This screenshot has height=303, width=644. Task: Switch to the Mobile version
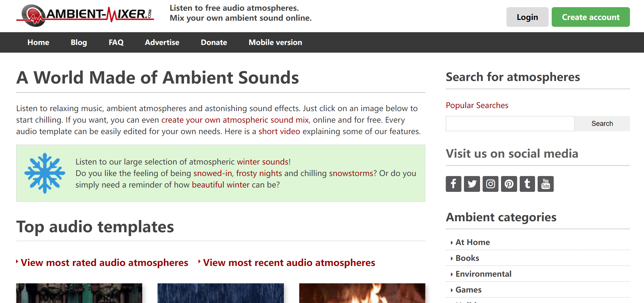(x=275, y=42)
